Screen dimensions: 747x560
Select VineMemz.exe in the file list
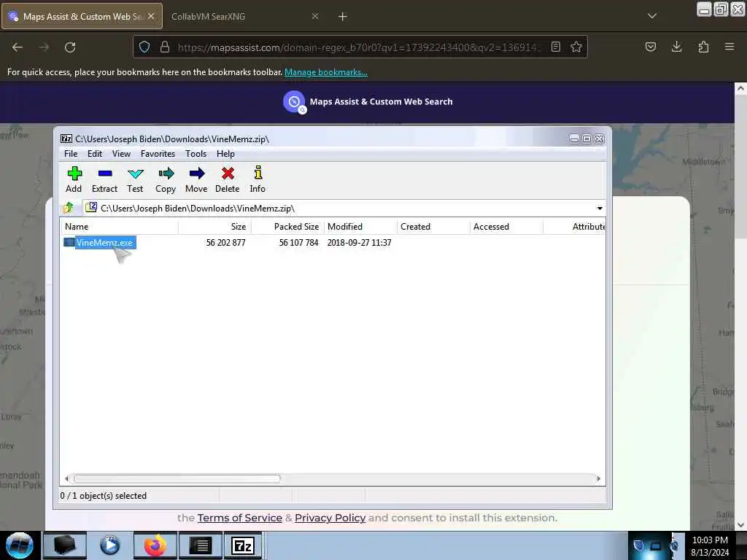point(99,242)
